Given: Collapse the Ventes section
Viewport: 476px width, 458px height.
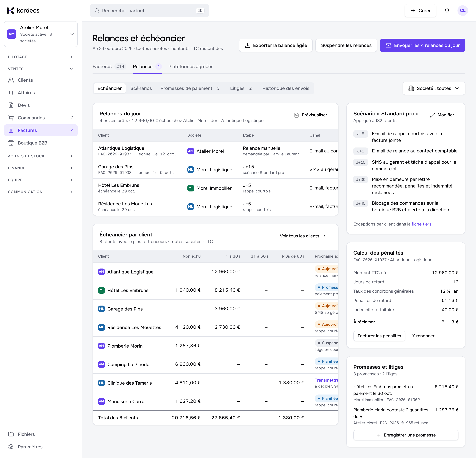Looking at the screenshot, I should tap(41, 69).
